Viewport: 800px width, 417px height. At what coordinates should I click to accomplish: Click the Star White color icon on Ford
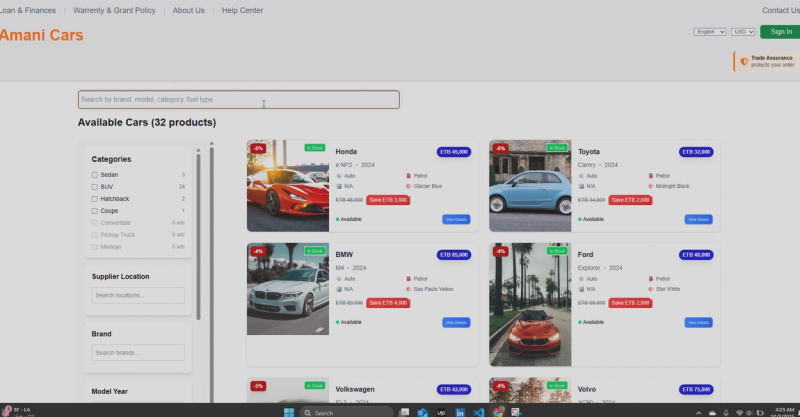point(651,288)
